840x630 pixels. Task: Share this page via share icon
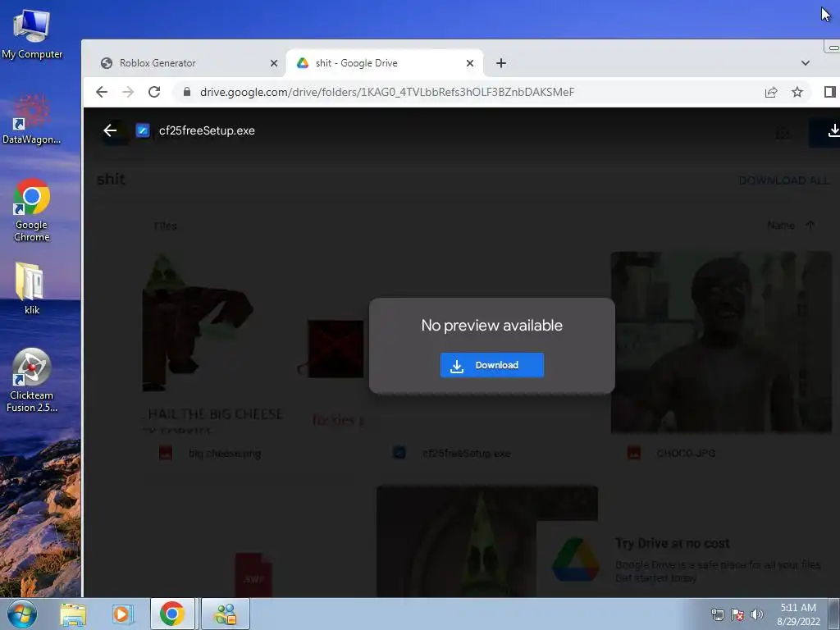point(771,92)
